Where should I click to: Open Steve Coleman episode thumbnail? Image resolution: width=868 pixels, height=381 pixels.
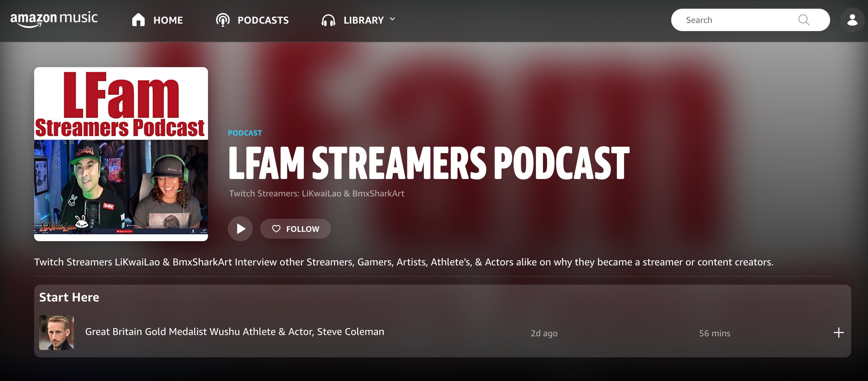click(56, 333)
